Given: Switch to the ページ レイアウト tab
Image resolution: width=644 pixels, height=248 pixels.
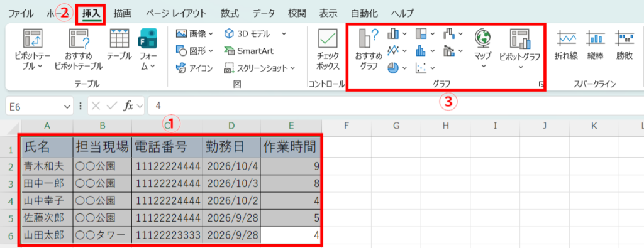Looking at the screenshot, I should coord(176,13).
